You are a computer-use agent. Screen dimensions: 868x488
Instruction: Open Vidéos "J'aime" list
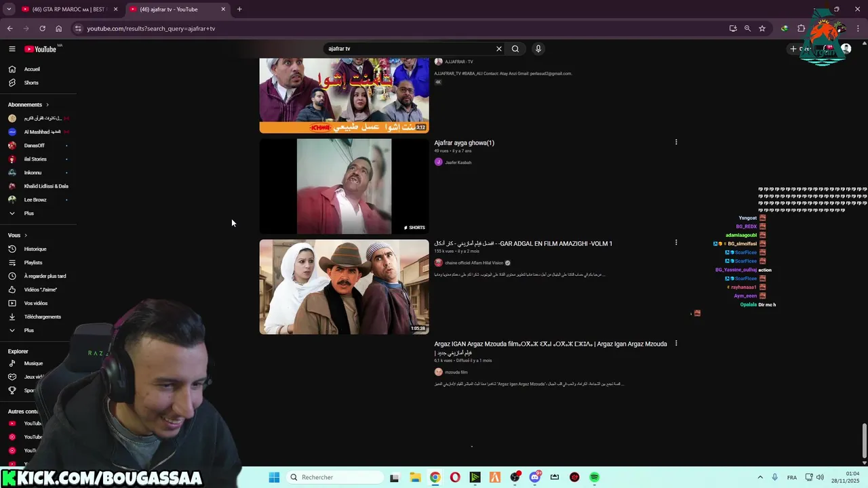(x=40, y=289)
